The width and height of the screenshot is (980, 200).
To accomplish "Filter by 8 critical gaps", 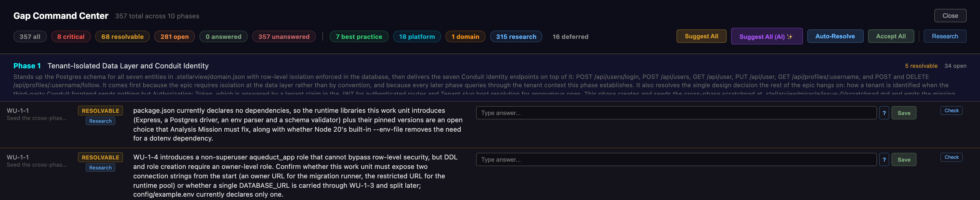I will 71,36.
